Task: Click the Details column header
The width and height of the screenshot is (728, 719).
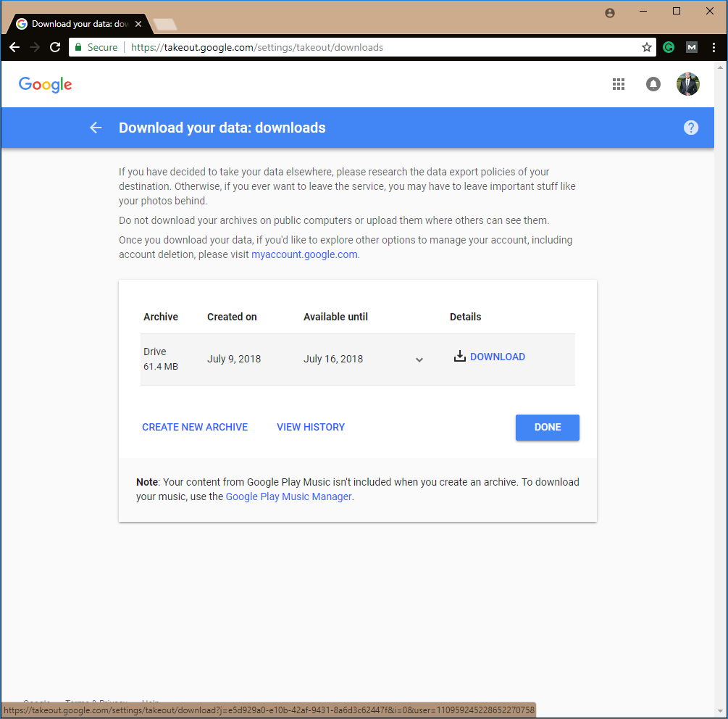Action: pyautogui.click(x=465, y=317)
